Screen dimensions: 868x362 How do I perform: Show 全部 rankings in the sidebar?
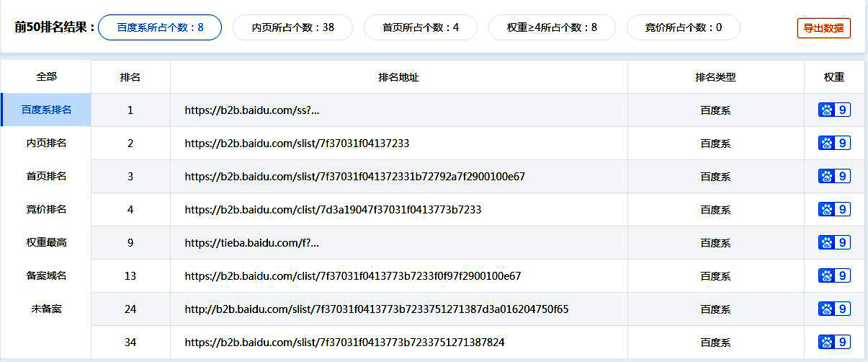coord(46,76)
